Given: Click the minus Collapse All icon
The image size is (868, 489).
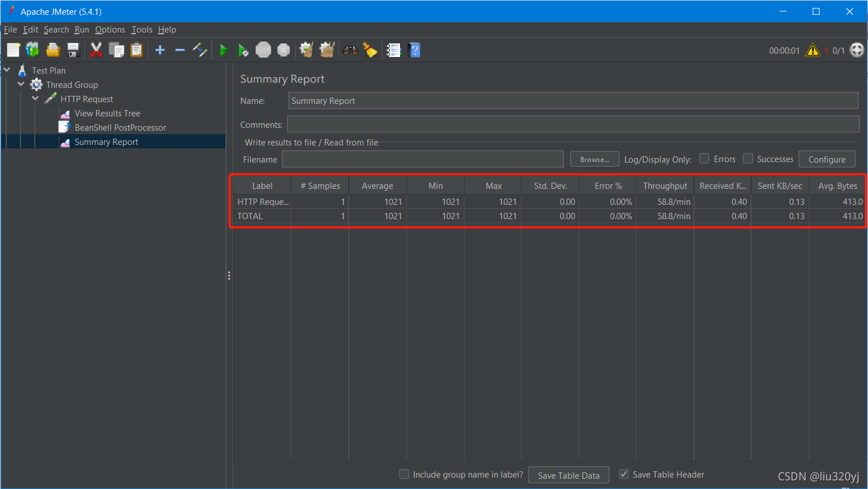Looking at the screenshot, I should click(180, 50).
